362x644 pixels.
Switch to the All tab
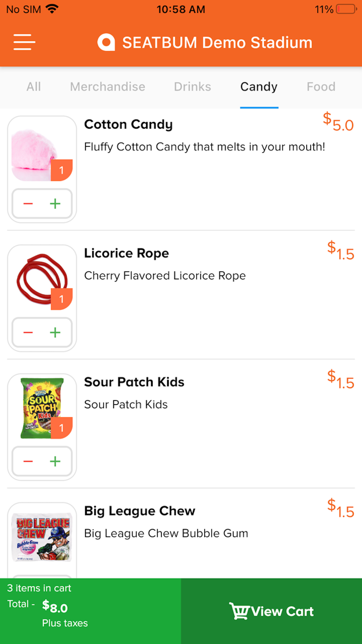pos(34,87)
